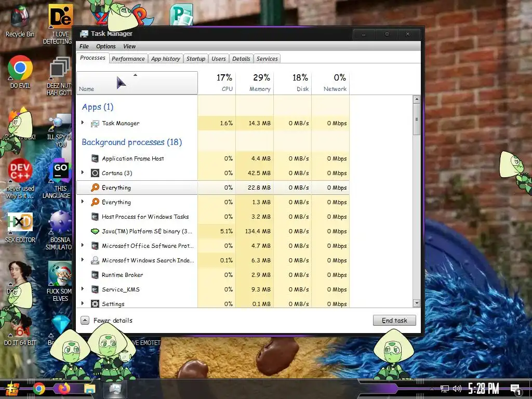Sort by the Disk column header
532x399 pixels.
point(292,83)
